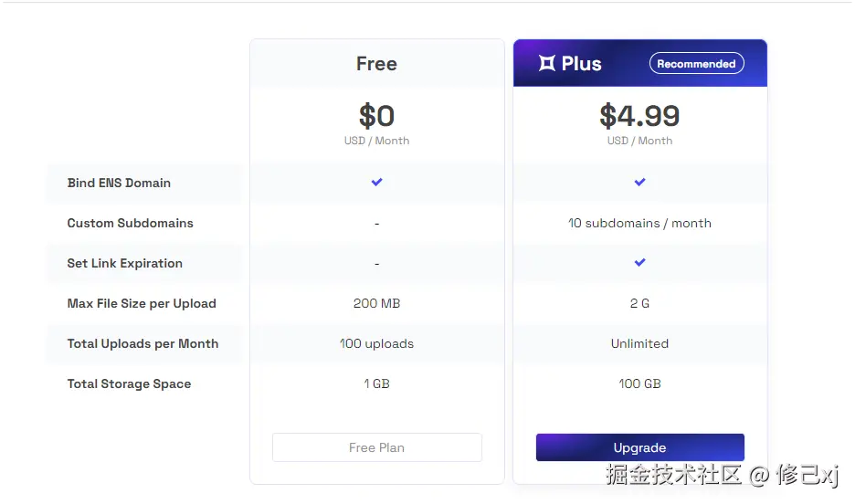Click the Bind ENS Domain row label
This screenshot has height=504, width=855.
pos(119,183)
